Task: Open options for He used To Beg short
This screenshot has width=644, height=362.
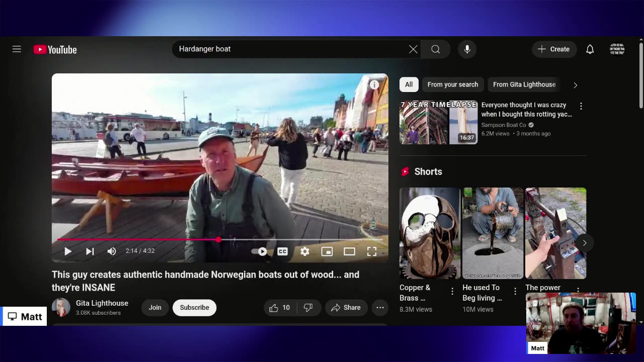Action: [515, 291]
